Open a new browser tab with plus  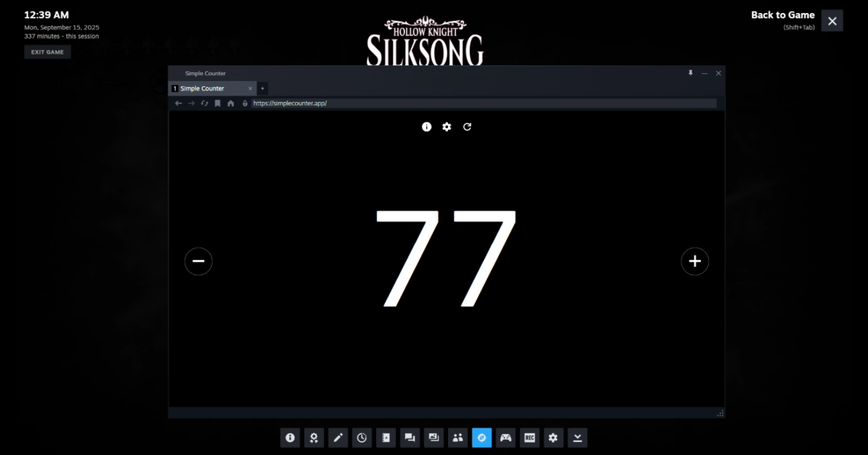(262, 89)
